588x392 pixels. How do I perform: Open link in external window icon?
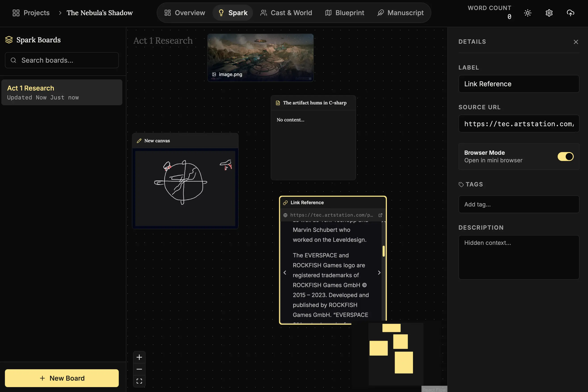[x=380, y=215]
